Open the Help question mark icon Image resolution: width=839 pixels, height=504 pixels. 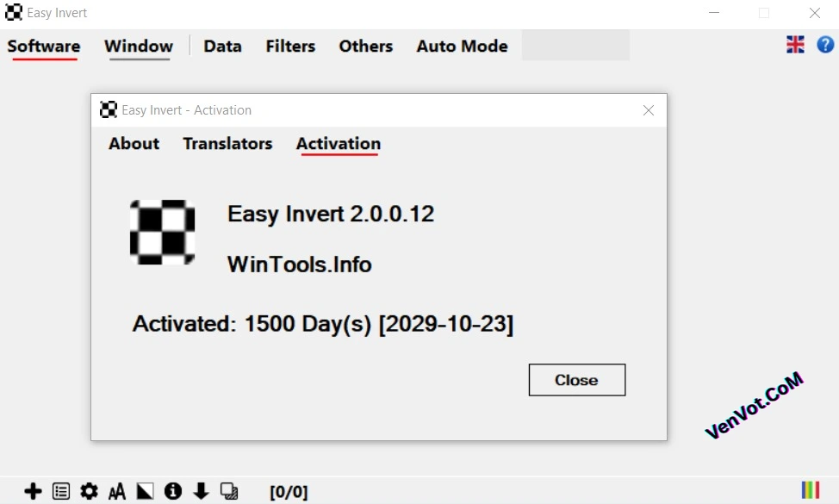[825, 45]
